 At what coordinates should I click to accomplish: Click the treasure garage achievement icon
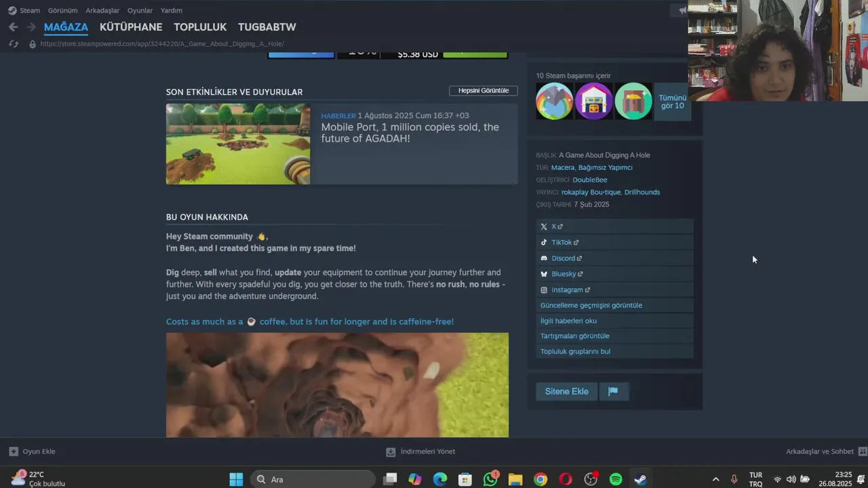pos(594,101)
